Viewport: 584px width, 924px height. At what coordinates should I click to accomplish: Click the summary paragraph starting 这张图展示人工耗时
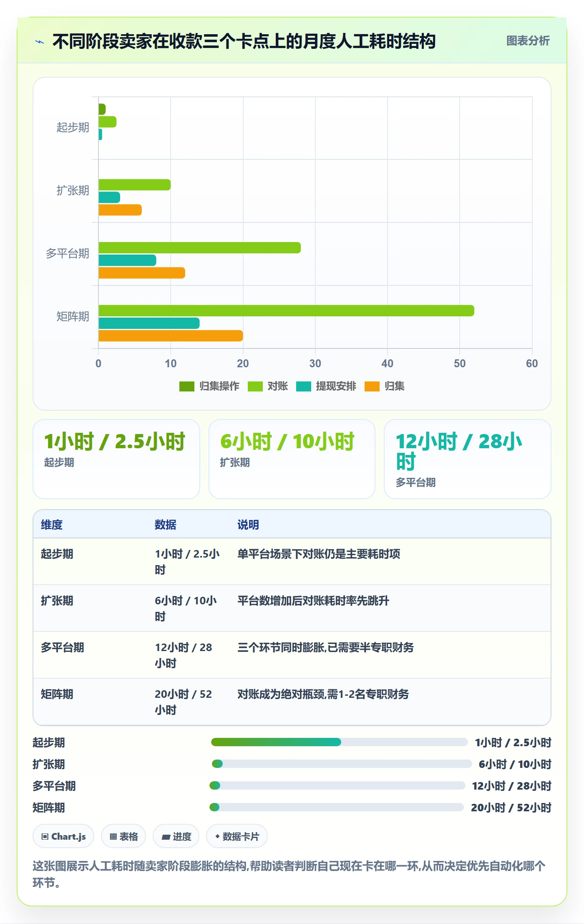click(x=289, y=874)
